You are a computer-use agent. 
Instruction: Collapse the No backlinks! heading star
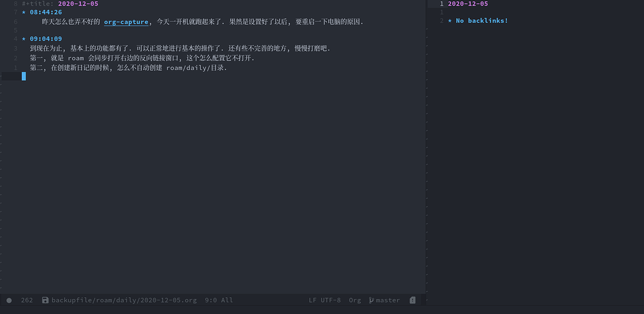450,21
